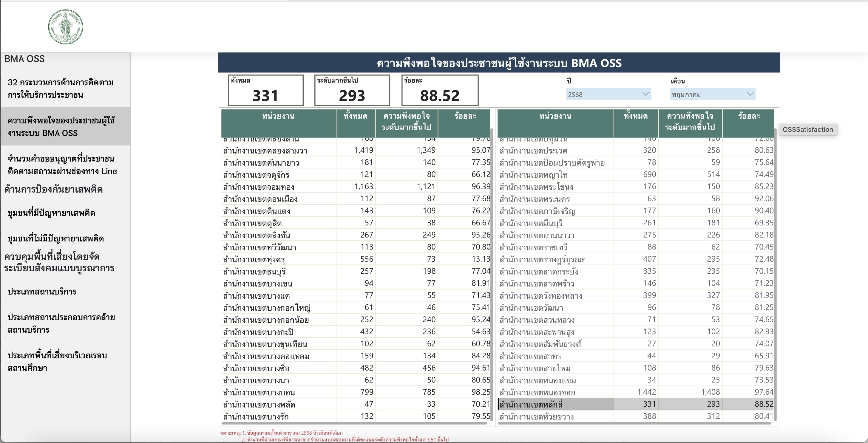Click the ร้อยละ 88.52 summary card

(440, 90)
